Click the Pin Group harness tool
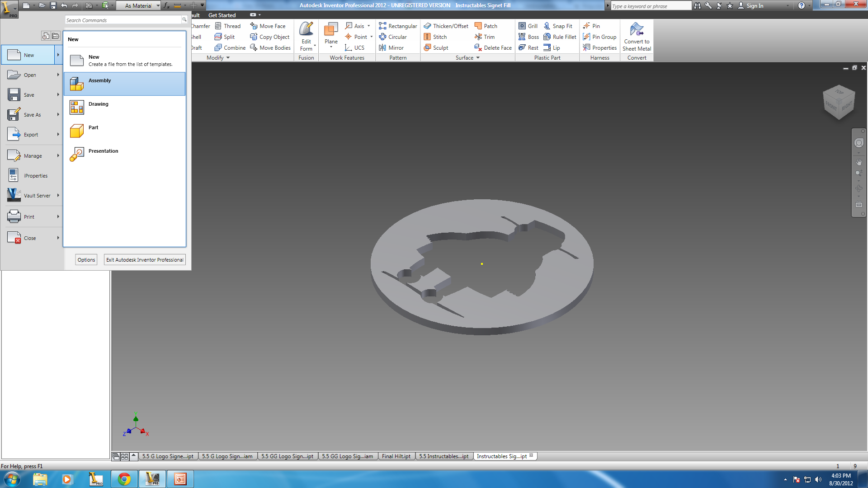Screen dimensions: 868x488 point(600,37)
